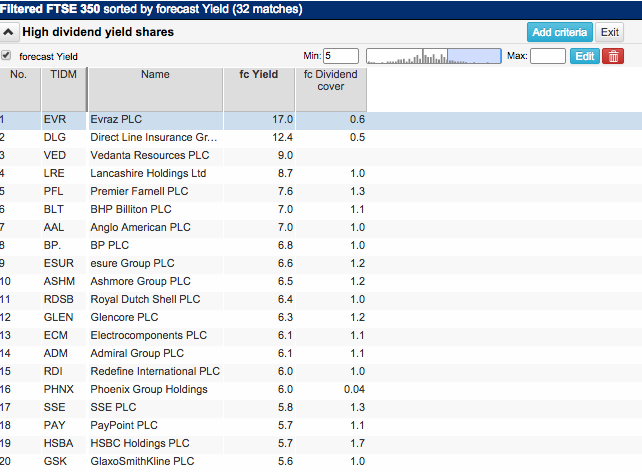Click the red trash delete criterion icon
This screenshot has width=642, height=472.
(613, 56)
